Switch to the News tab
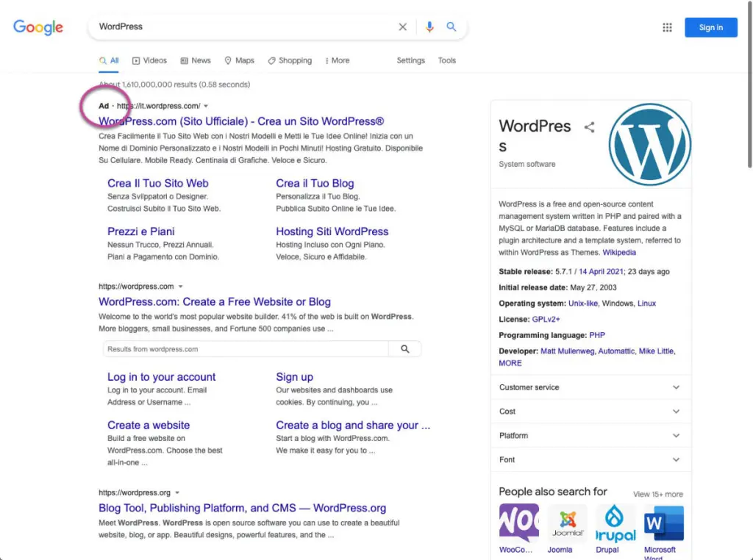 coord(196,60)
